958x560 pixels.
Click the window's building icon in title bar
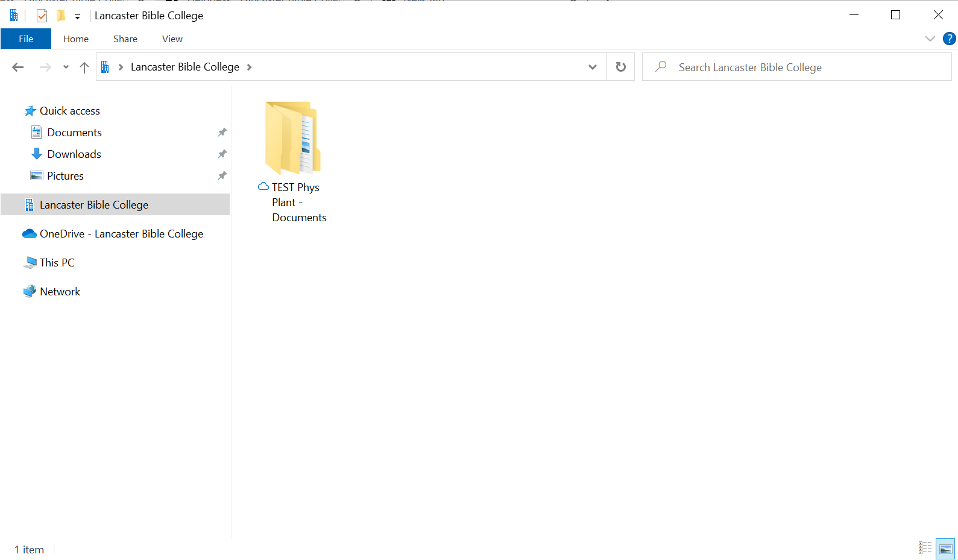click(14, 16)
